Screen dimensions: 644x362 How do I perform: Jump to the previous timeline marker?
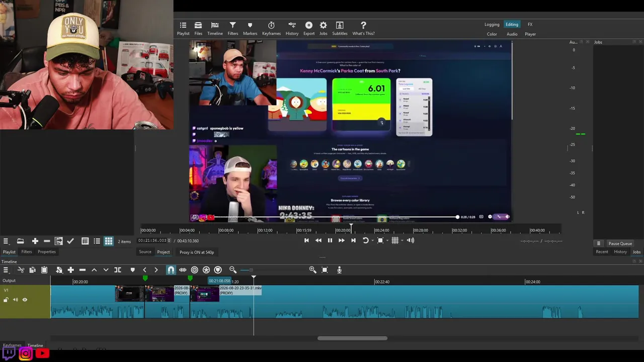click(144, 270)
